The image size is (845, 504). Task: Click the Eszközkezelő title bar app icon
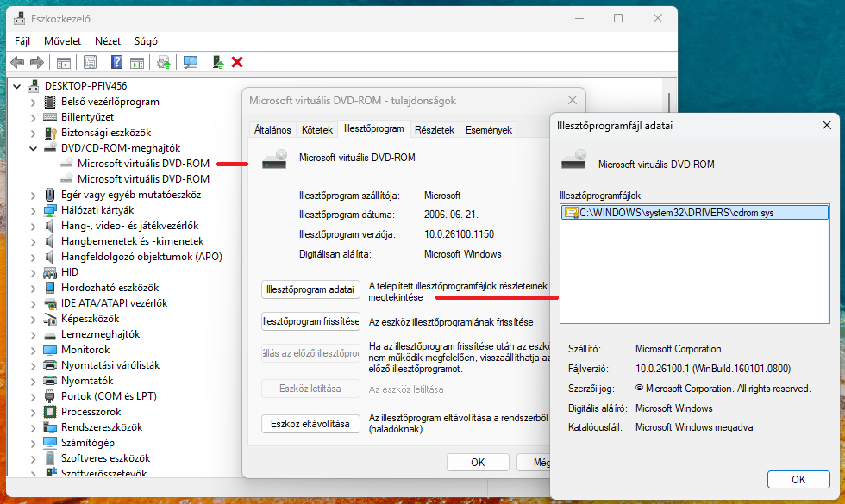(x=19, y=18)
